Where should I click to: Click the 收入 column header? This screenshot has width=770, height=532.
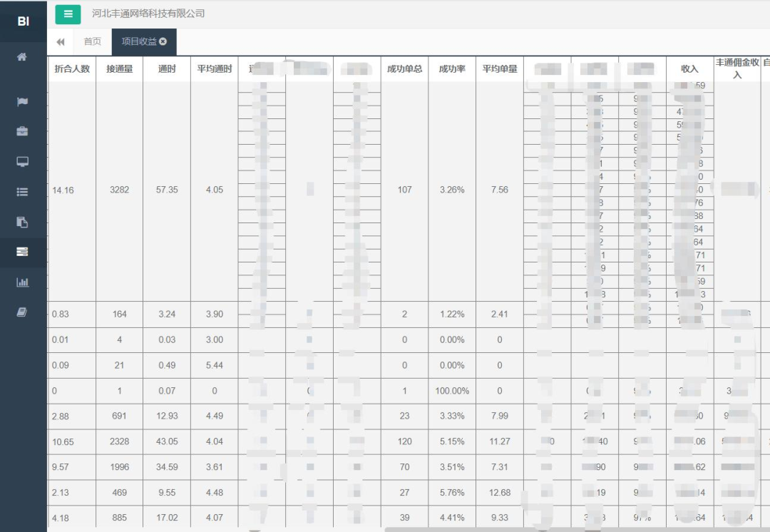point(690,68)
